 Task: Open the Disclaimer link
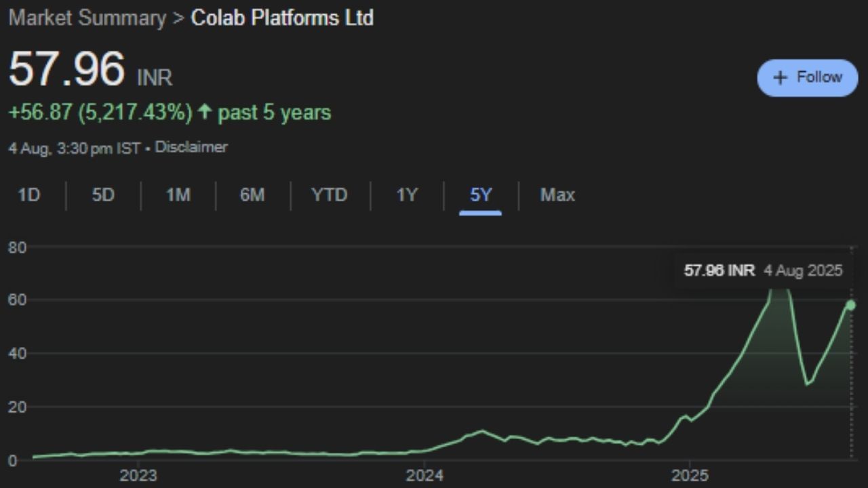pos(191,147)
